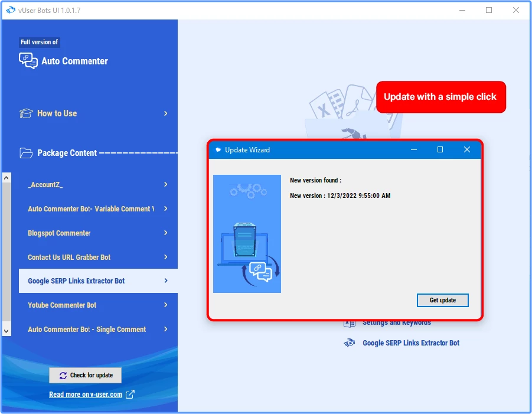Select Auto Commenter Bot - Single Comment
The height and width of the screenshot is (414, 532).
tap(98, 329)
